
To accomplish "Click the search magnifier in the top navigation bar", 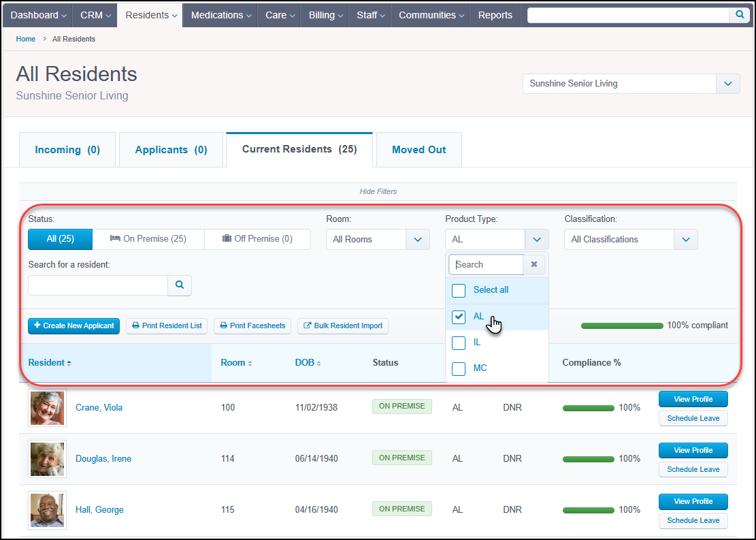I will 740,14.
